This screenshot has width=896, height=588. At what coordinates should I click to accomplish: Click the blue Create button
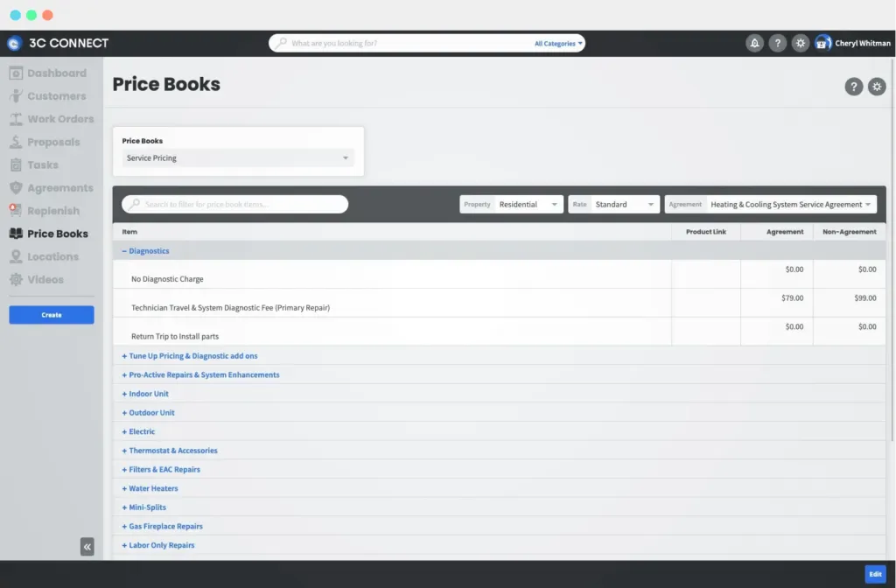(x=52, y=315)
